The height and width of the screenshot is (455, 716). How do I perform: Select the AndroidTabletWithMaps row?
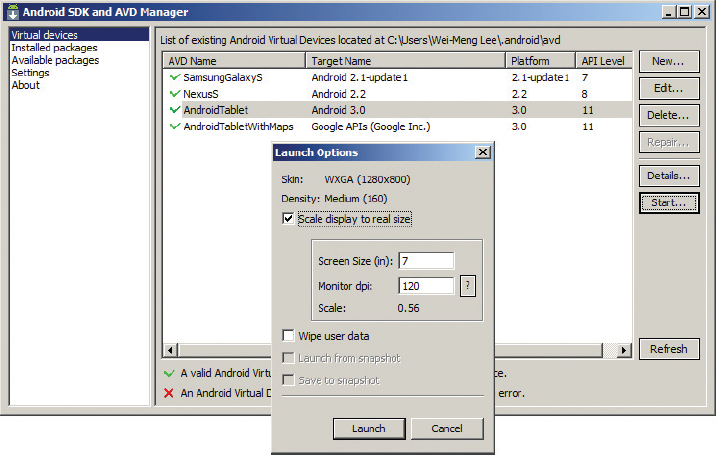(x=397, y=127)
